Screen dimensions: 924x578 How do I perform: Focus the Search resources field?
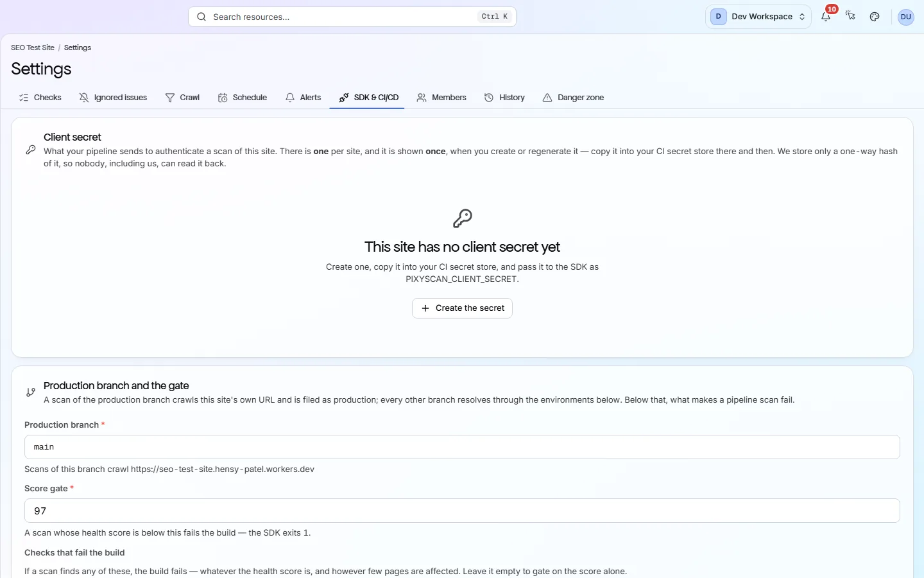point(352,17)
